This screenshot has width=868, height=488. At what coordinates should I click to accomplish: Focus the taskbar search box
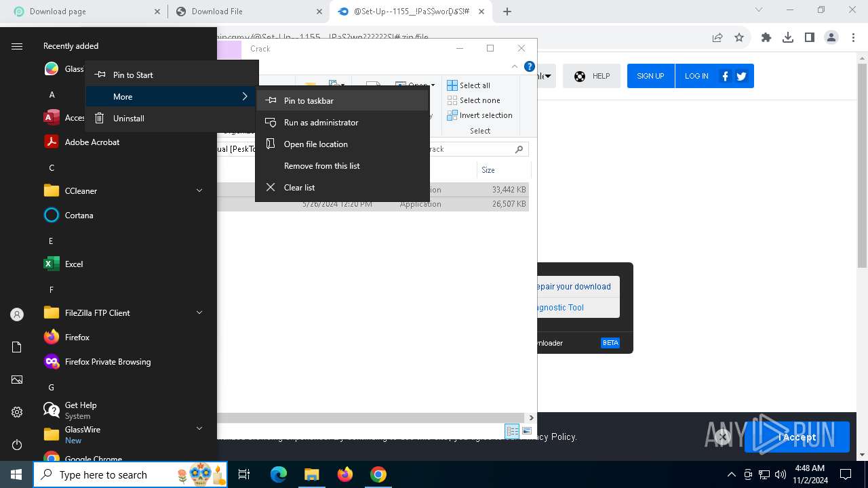[131, 474]
